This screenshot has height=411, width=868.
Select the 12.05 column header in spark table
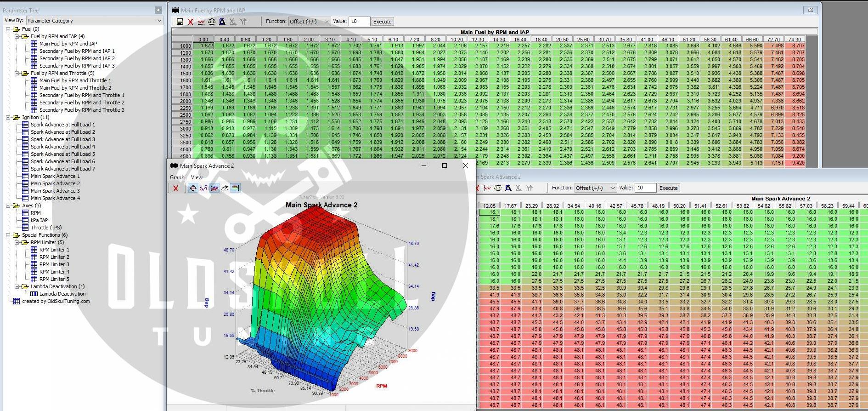(489, 206)
